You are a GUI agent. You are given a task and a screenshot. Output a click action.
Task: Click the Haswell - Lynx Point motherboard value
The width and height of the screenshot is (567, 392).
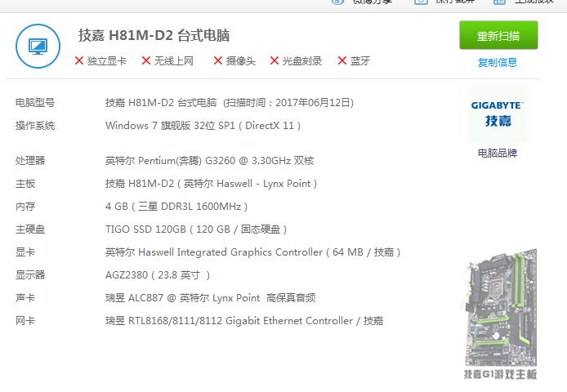[x=211, y=184]
